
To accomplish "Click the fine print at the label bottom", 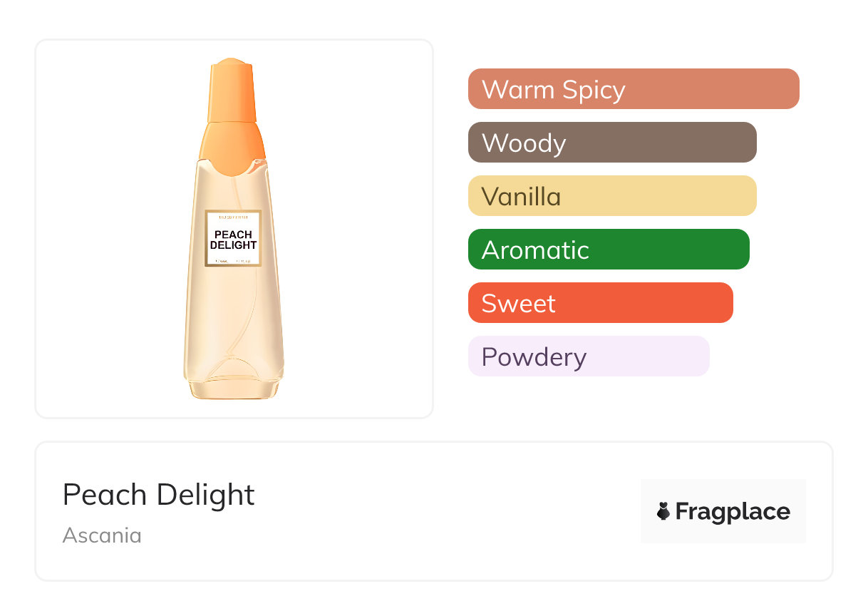I will pyautogui.click(x=233, y=262).
